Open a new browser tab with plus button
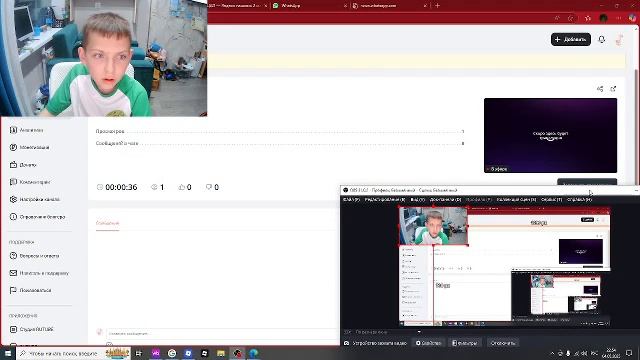Viewport: 640px width, 360px height. click(437, 6)
